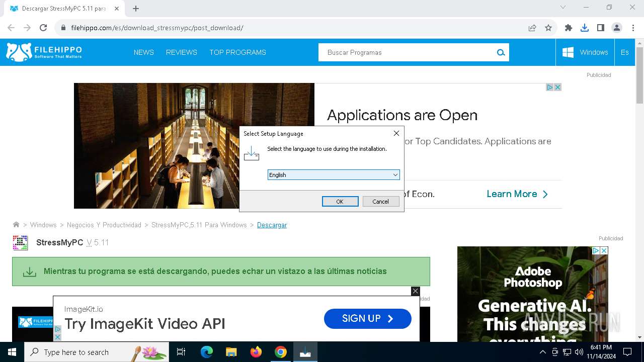Open the network tray icon
Viewport: 644px width, 362px height.
pos(567,352)
